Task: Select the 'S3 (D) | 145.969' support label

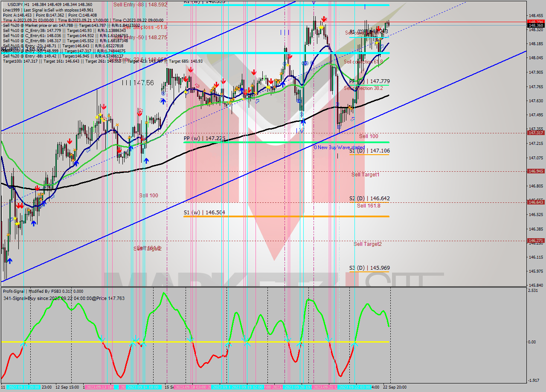Action: pos(369,268)
